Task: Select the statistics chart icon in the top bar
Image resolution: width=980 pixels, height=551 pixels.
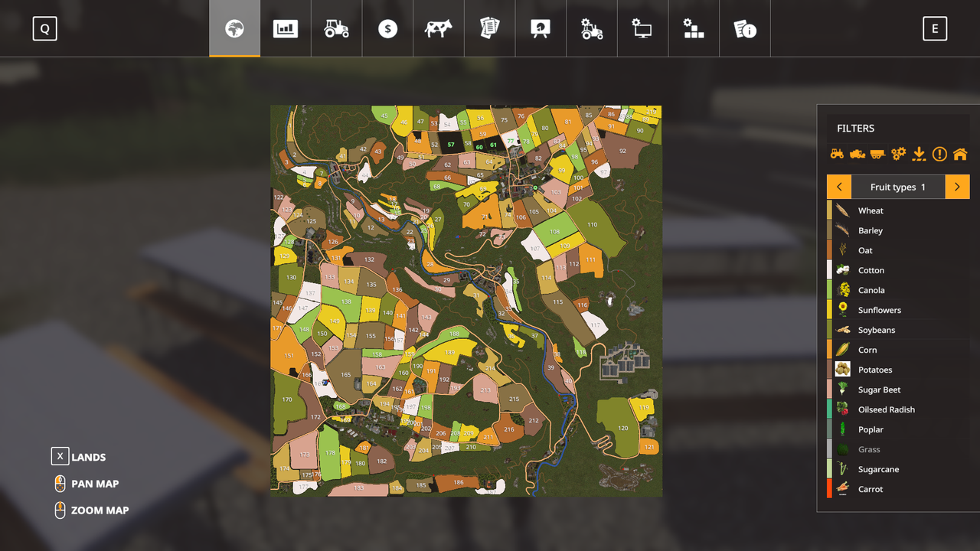Action: (285, 28)
